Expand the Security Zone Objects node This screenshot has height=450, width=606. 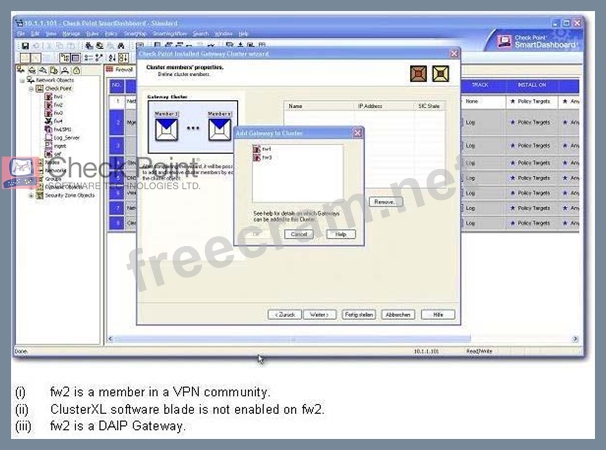tap(31, 196)
